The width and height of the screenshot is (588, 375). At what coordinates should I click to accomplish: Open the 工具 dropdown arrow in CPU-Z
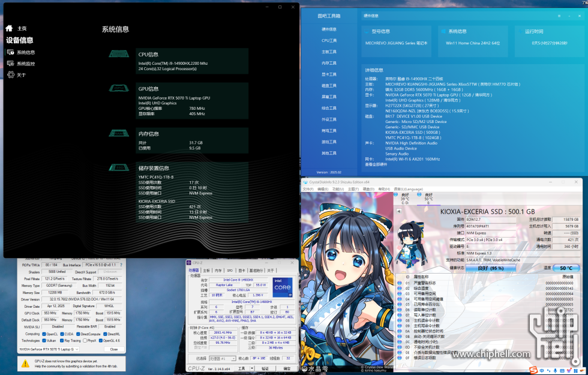252,368
